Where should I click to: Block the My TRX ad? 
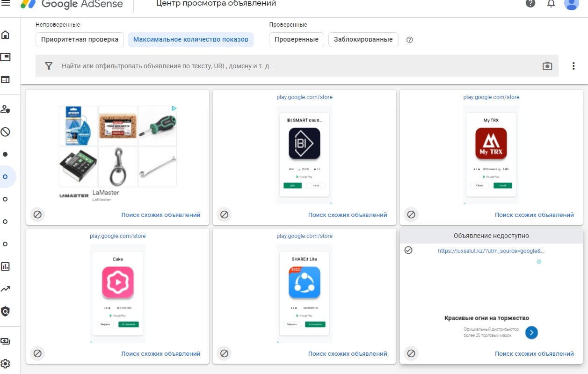tap(411, 215)
